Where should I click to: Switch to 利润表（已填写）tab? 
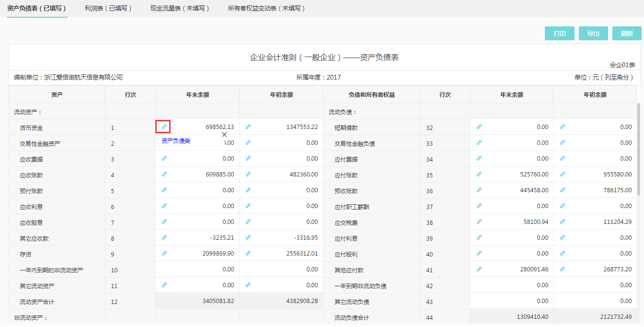(x=108, y=8)
